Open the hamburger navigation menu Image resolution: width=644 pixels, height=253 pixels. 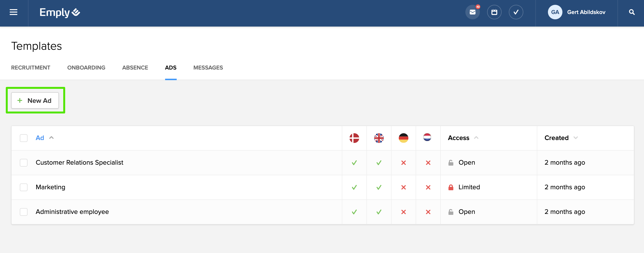click(x=14, y=12)
